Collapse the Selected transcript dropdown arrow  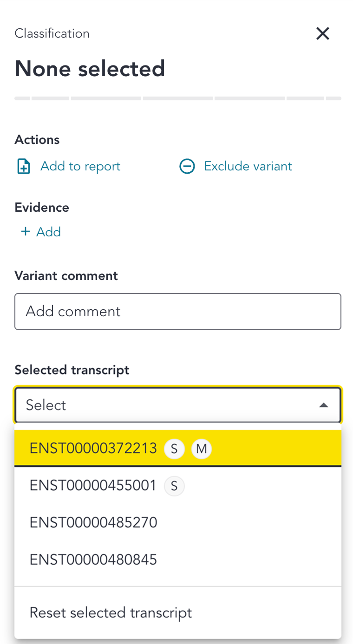point(324,405)
